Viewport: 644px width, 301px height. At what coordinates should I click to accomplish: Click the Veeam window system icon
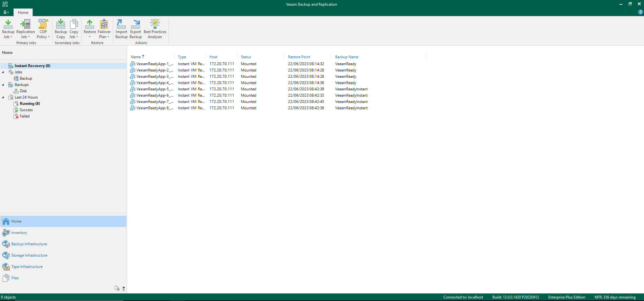click(5, 4)
